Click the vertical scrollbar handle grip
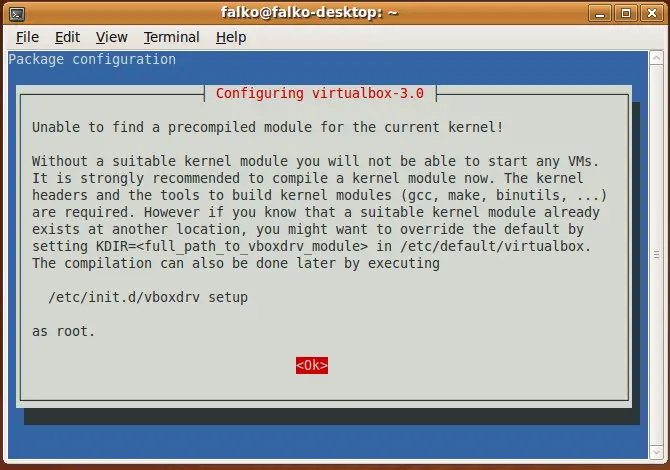 coord(656,255)
